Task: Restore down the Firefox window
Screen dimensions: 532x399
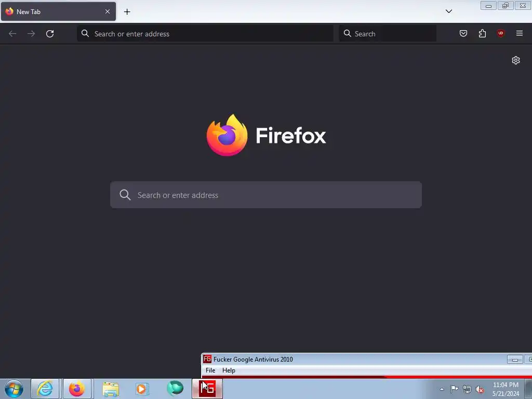Action: coord(506,5)
